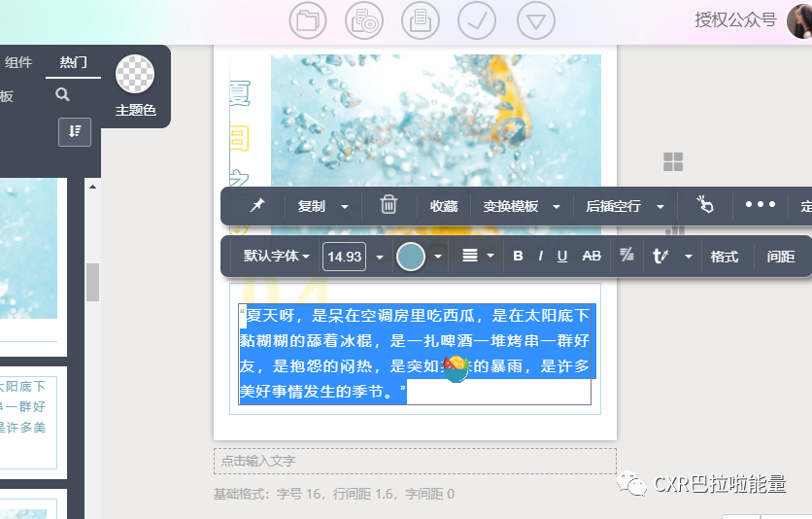The height and width of the screenshot is (519, 812).
Task: Click the sidebar scroll up arrow
Action: pyautogui.click(x=92, y=187)
